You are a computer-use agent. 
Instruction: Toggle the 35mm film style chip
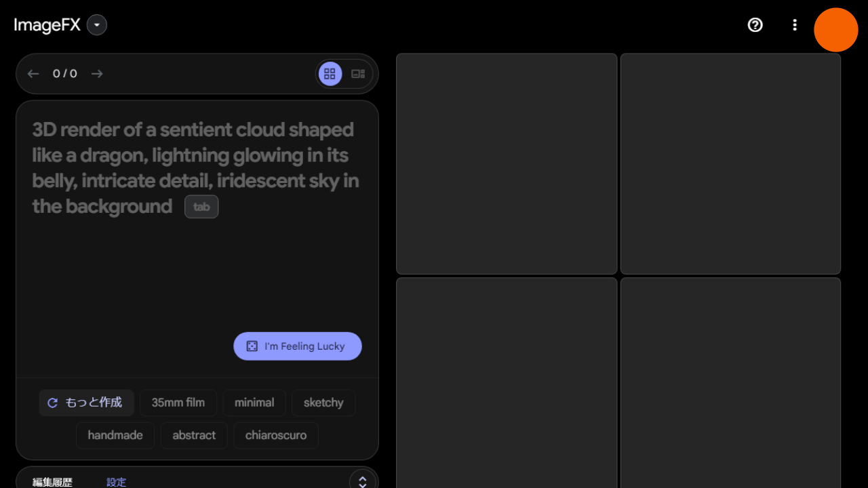click(178, 403)
